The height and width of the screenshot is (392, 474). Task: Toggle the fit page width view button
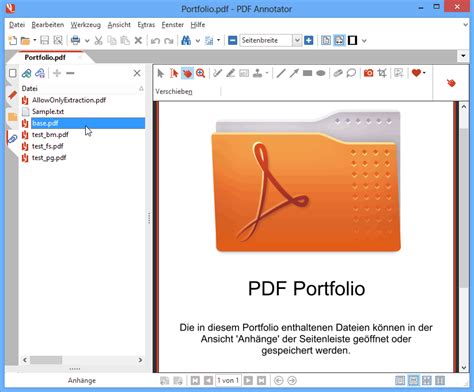pyautogui.click(x=339, y=41)
